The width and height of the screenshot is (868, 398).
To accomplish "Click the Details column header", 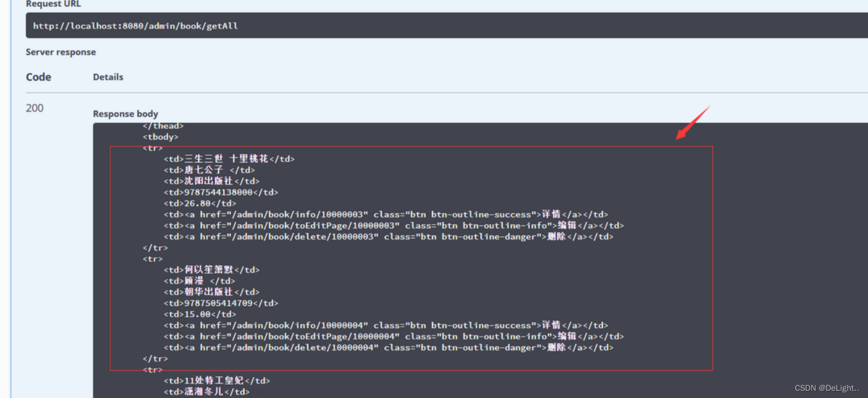I will [x=108, y=77].
